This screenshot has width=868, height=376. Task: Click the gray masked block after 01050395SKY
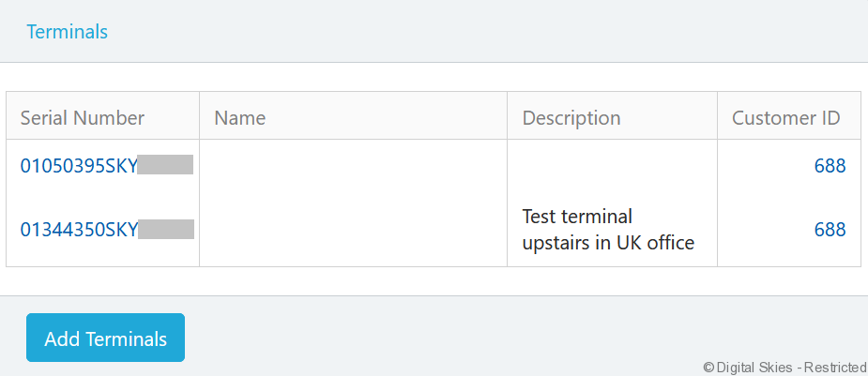click(165, 166)
